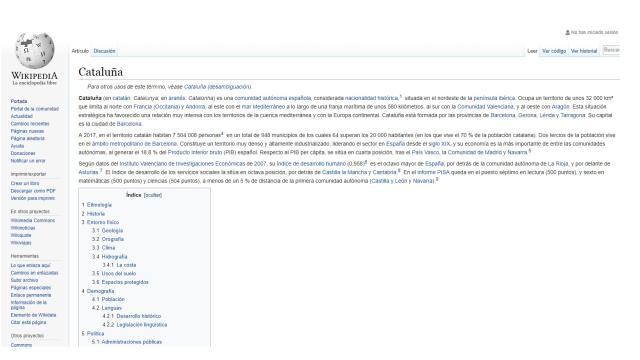Follow the nacionalidad histórica link

pos(371,98)
